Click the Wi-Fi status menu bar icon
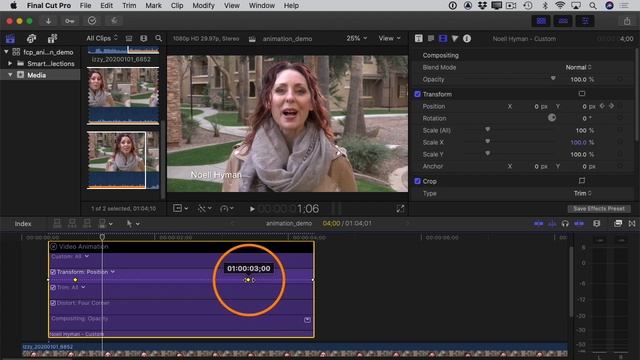 [x=560, y=6]
